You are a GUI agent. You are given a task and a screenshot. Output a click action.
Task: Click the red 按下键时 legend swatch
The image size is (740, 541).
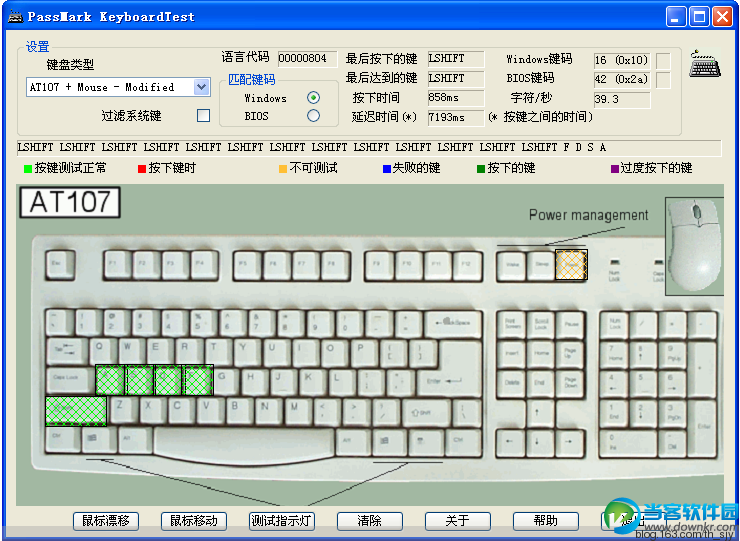point(142,169)
